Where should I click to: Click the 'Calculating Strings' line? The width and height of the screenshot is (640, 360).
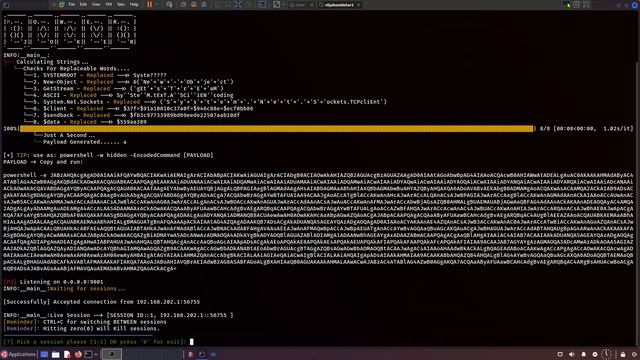pos(52,62)
